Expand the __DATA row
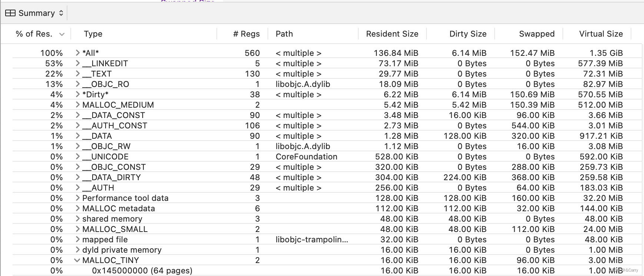Screen dimensions: 644x276 [x=77, y=136]
